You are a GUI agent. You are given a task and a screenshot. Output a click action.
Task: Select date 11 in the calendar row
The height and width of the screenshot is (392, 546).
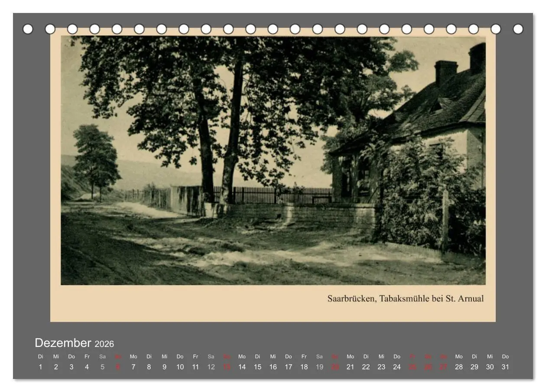point(195,367)
